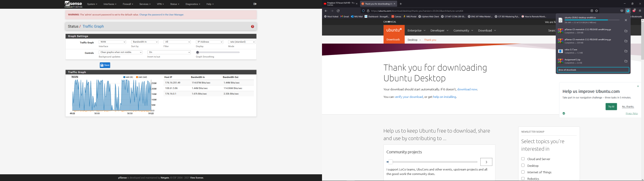644x181 pixels.
Task: Open the pfSense Firewall menu
Action: click(128, 4)
